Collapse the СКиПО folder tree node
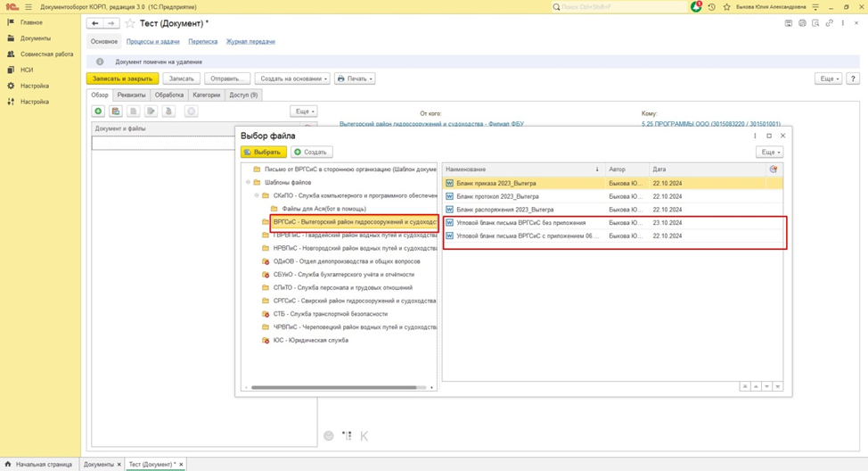This screenshot has width=868, height=471. click(x=257, y=195)
